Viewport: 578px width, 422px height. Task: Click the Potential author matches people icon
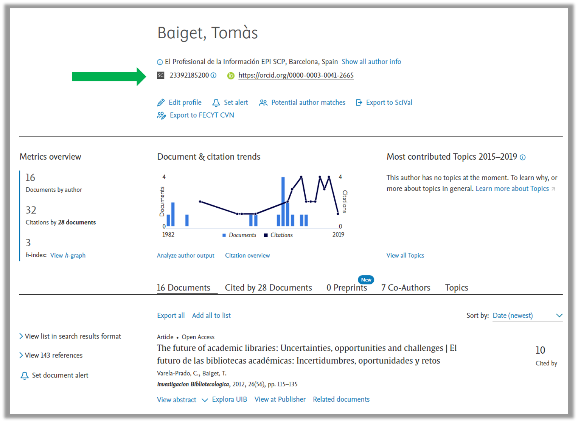click(263, 102)
